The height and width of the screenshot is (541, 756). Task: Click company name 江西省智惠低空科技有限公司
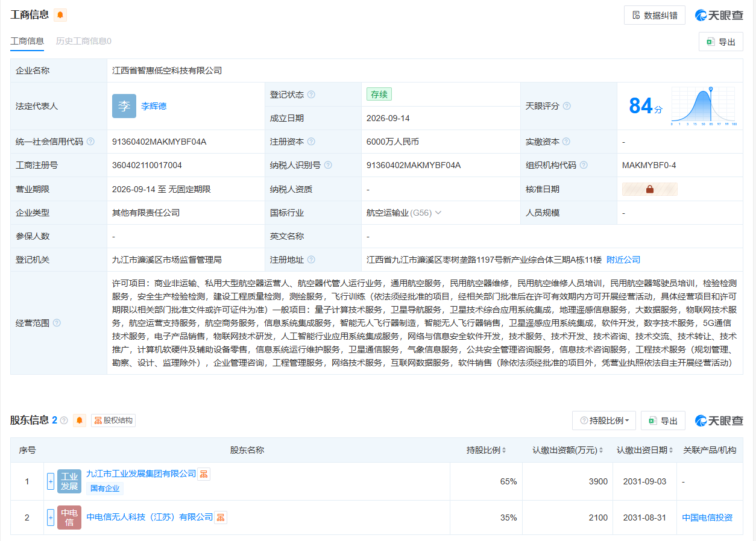pos(167,70)
